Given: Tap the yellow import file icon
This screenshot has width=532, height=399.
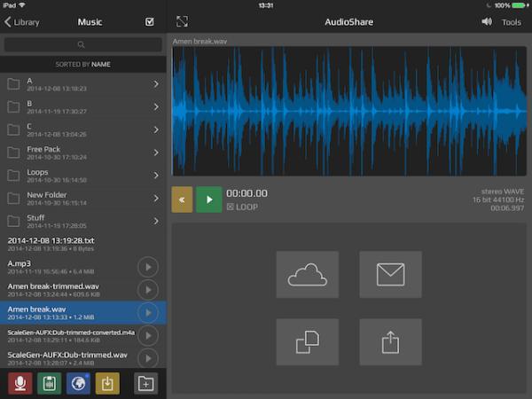Looking at the screenshot, I should 107,383.
